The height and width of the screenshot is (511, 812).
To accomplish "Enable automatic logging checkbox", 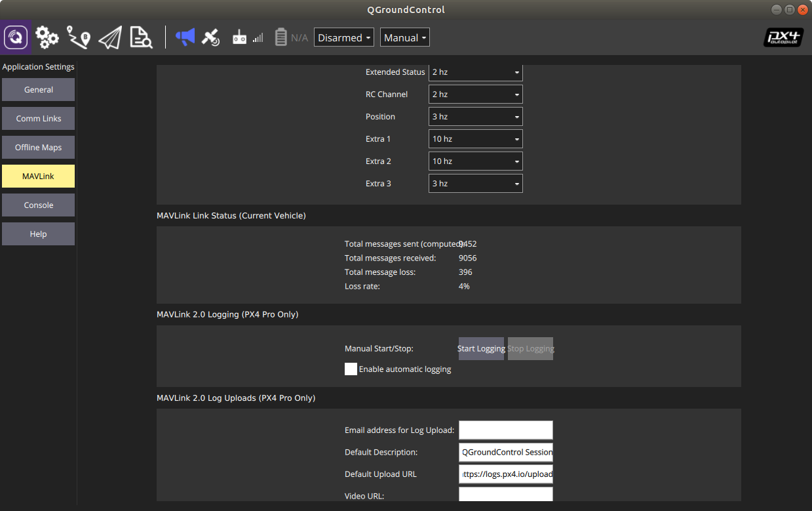I will tap(351, 369).
